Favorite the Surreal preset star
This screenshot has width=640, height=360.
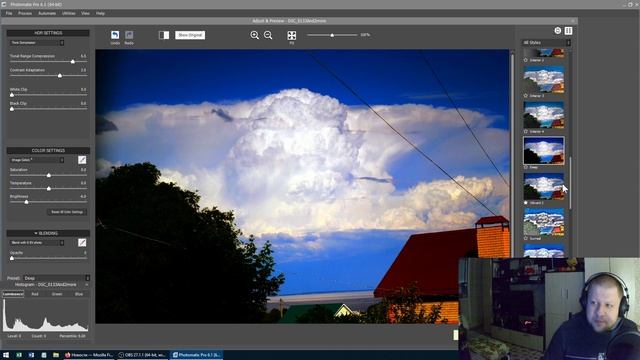click(526, 238)
